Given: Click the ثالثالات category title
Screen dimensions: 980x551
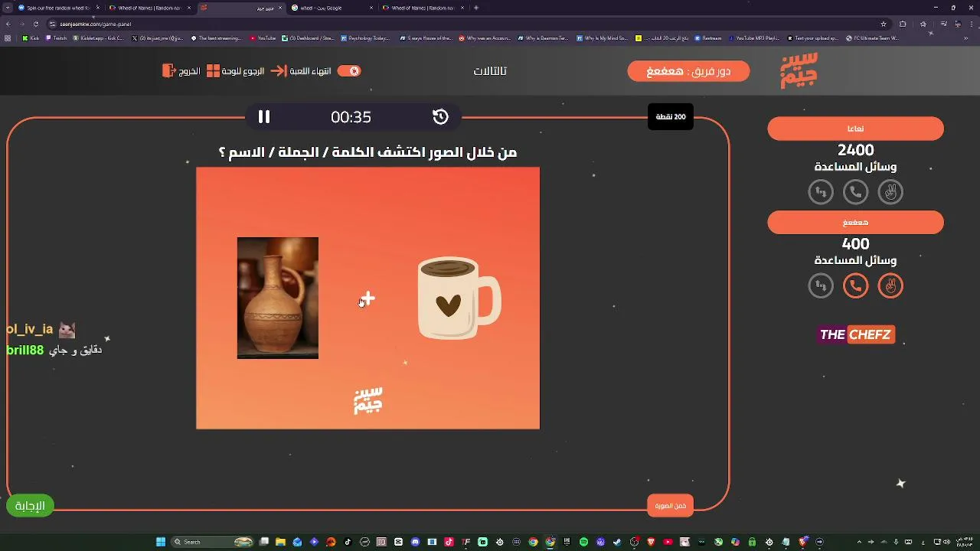Looking at the screenshot, I should (490, 71).
